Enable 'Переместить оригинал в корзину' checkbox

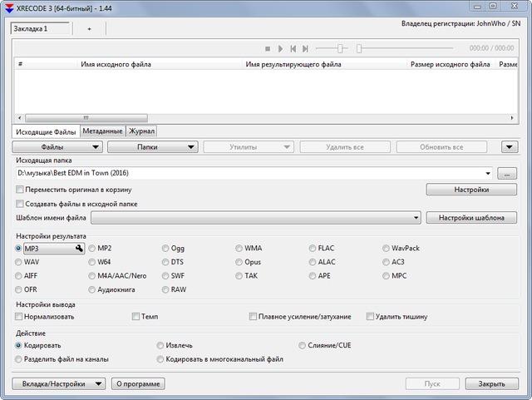(20, 190)
